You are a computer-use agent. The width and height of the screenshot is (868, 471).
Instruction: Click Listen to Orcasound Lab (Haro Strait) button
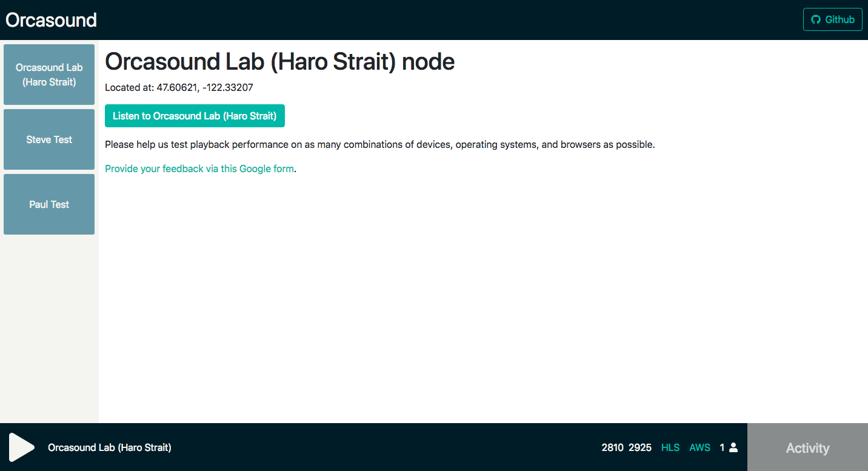click(x=195, y=116)
